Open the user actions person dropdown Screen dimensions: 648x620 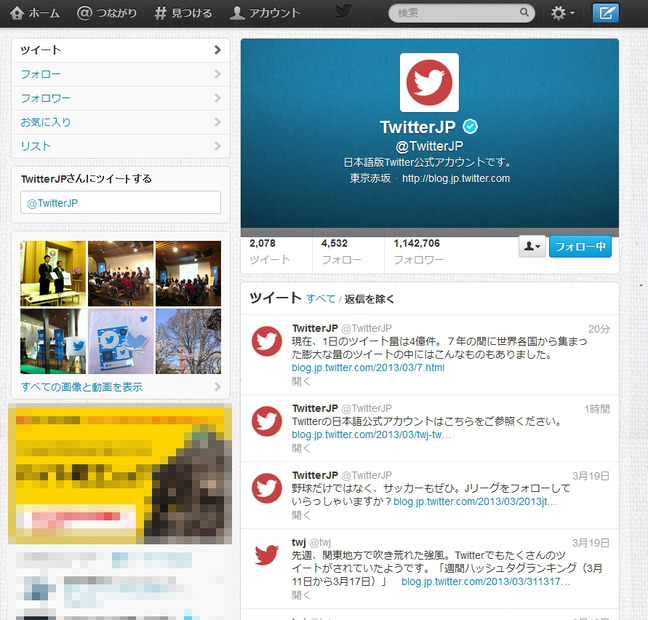tap(532, 246)
